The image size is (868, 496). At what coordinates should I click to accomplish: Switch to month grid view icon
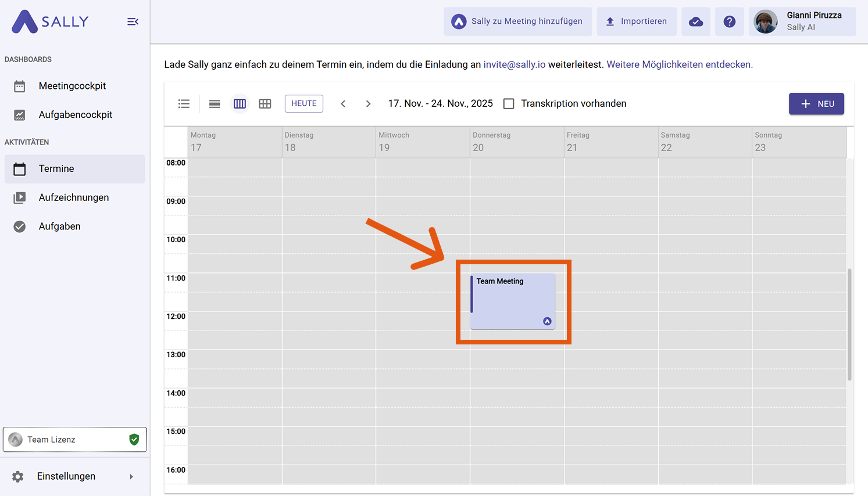click(265, 103)
